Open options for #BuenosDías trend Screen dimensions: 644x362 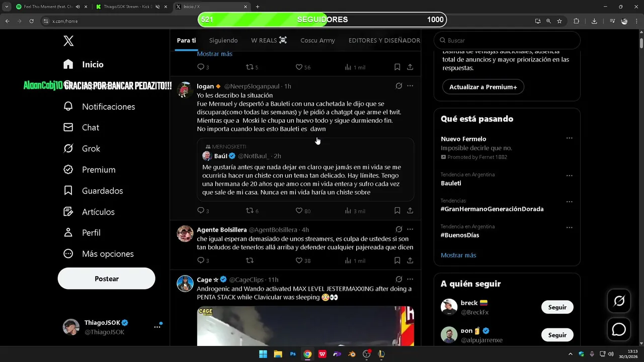569,227
